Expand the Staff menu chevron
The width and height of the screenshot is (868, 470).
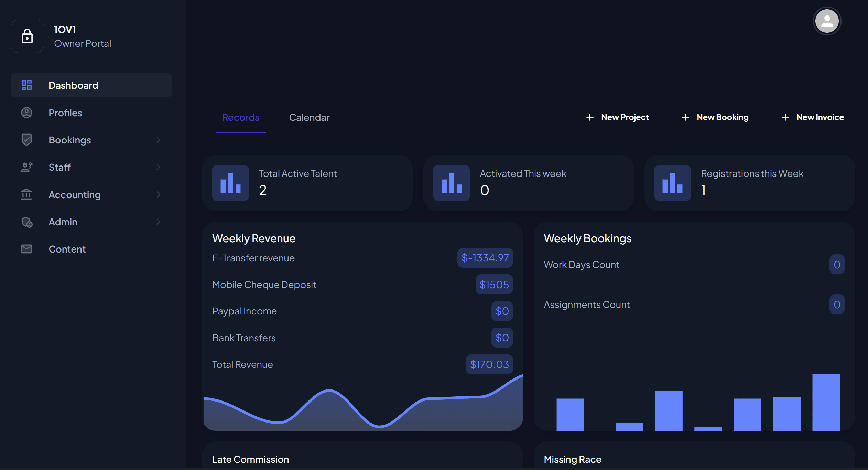[158, 167]
